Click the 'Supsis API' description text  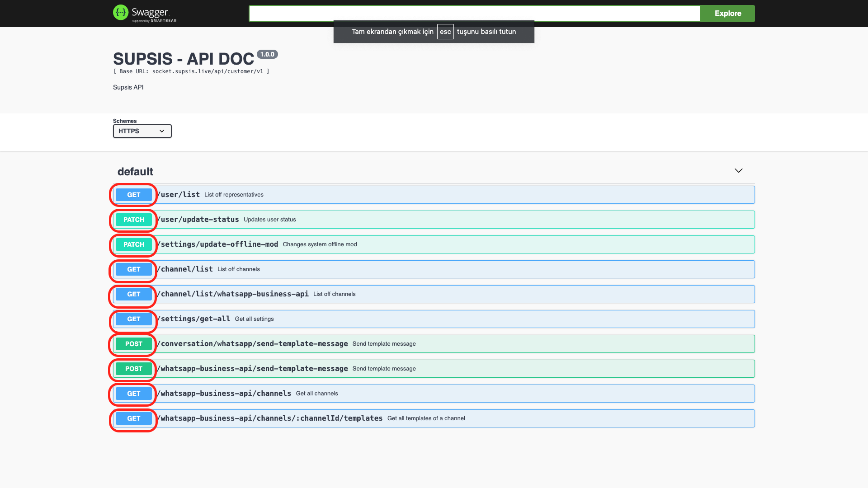click(128, 87)
